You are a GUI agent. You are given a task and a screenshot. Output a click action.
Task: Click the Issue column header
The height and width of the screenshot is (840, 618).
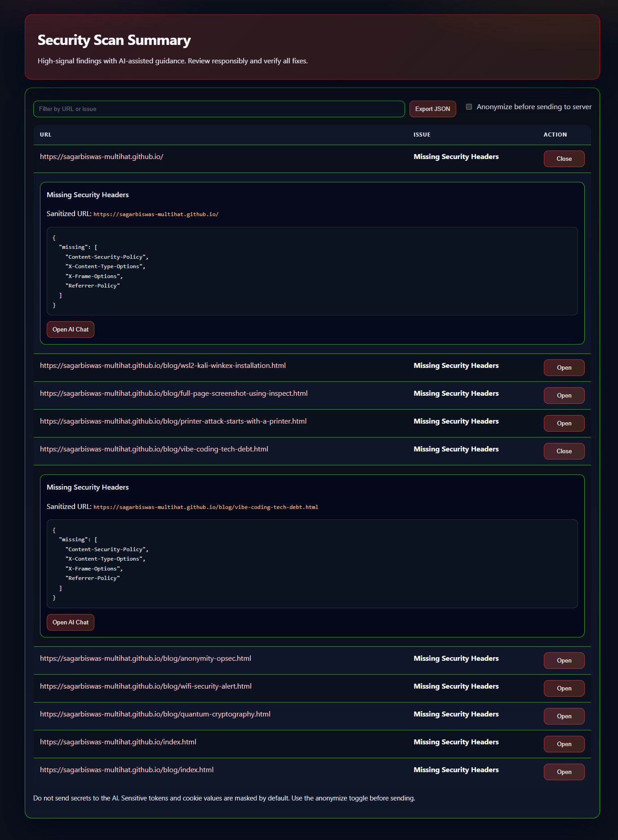tap(422, 135)
